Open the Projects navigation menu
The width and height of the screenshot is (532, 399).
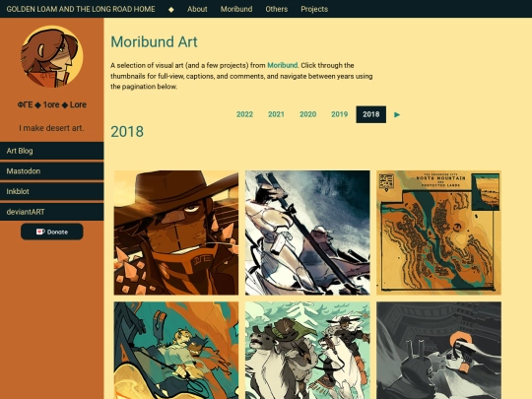click(314, 9)
